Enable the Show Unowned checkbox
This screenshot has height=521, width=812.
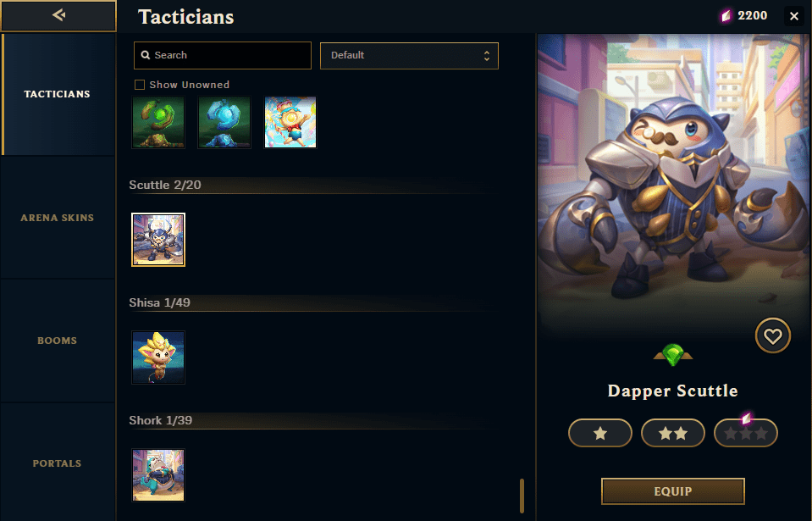[140, 85]
